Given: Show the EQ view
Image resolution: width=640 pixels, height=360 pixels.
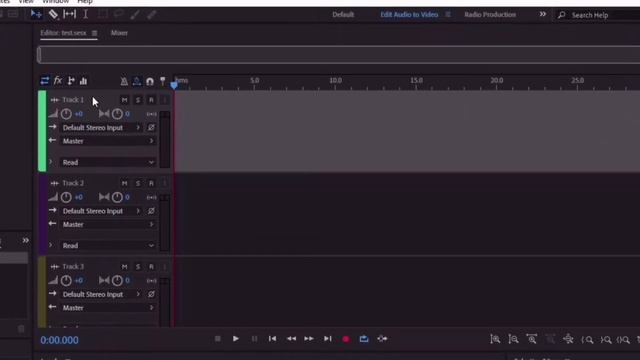Looking at the screenshot, I should pyautogui.click(x=84, y=81).
